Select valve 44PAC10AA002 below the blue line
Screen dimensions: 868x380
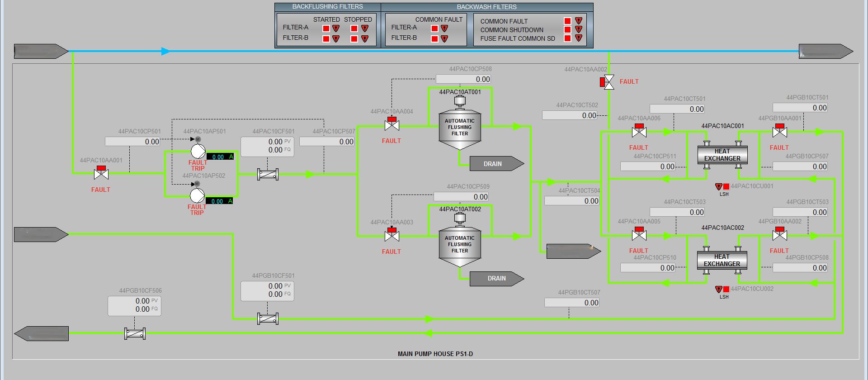click(609, 82)
